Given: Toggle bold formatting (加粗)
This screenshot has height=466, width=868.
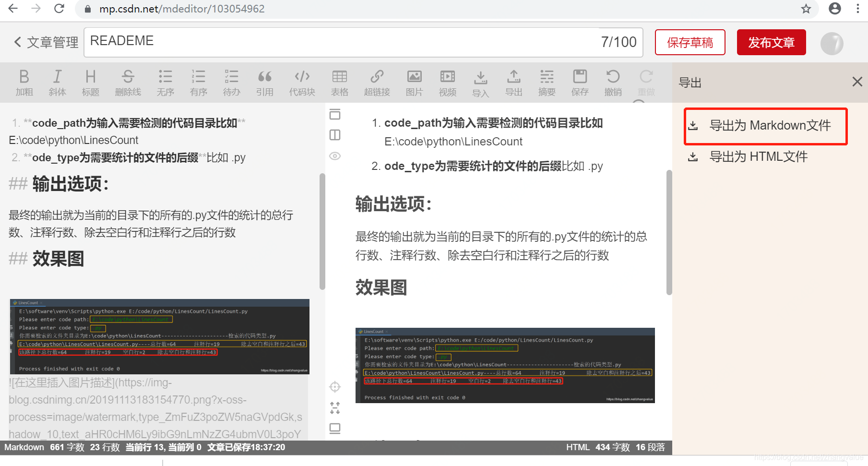Looking at the screenshot, I should click(24, 82).
